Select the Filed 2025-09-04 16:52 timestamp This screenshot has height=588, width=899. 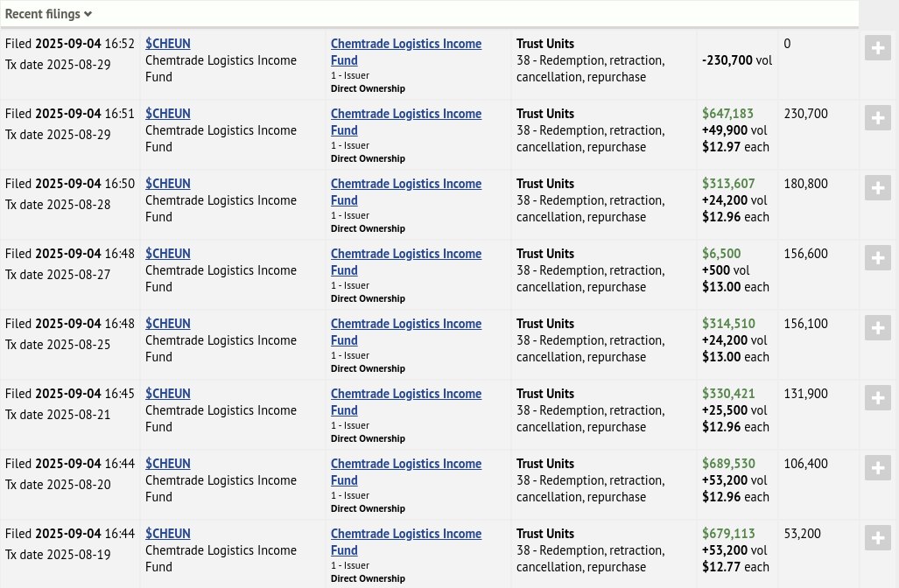[x=69, y=44]
